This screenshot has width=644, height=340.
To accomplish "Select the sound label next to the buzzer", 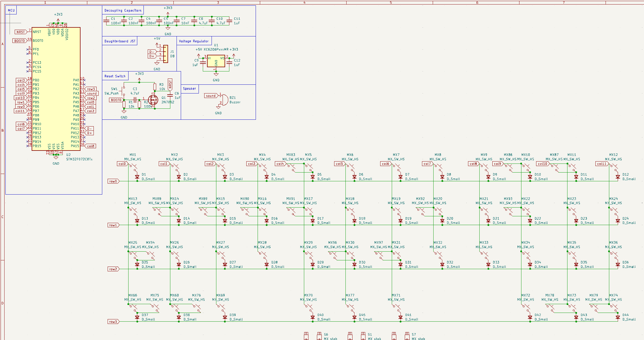I will (x=211, y=96).
